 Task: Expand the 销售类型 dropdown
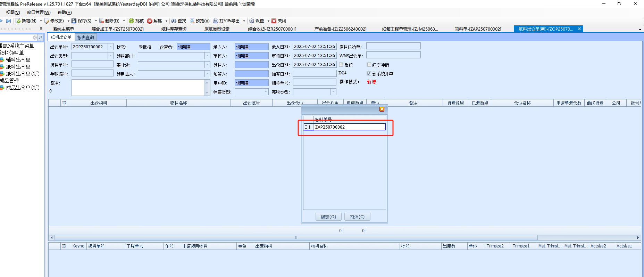[x=266, y=92]
